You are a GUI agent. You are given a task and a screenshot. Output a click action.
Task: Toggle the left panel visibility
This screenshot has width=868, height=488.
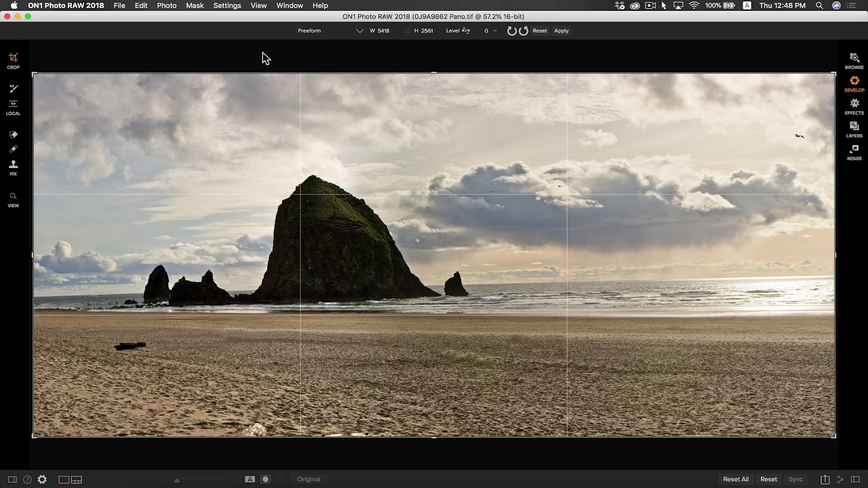click(12, 479)
